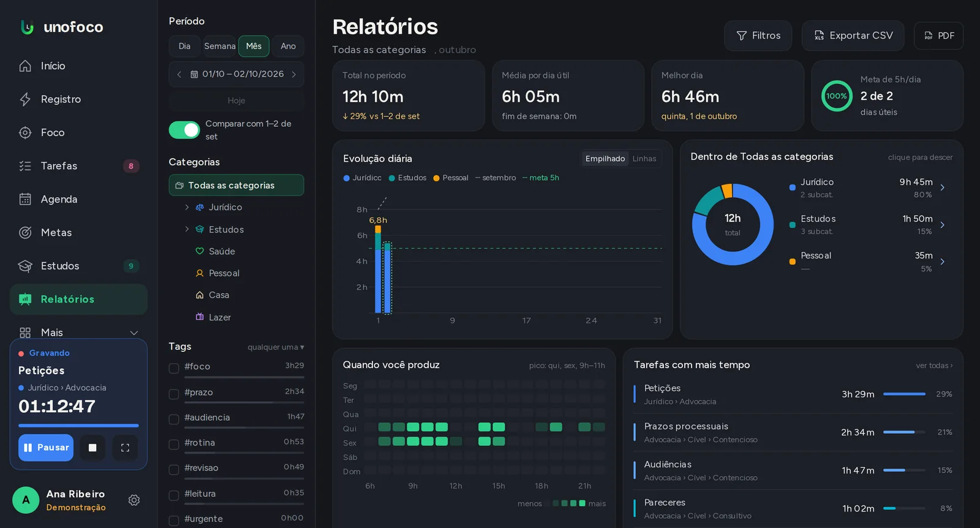Click the Saúde heart category icon

tap(200, 251)
